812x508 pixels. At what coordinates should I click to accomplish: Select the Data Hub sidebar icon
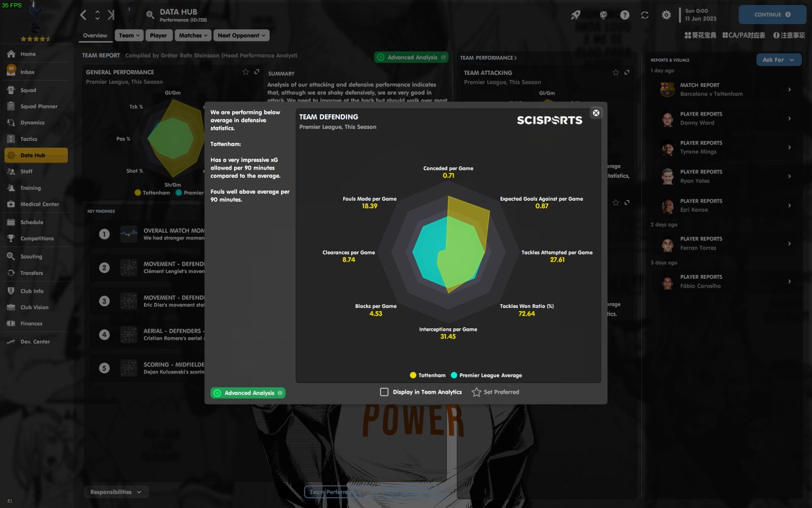point(11,155)
